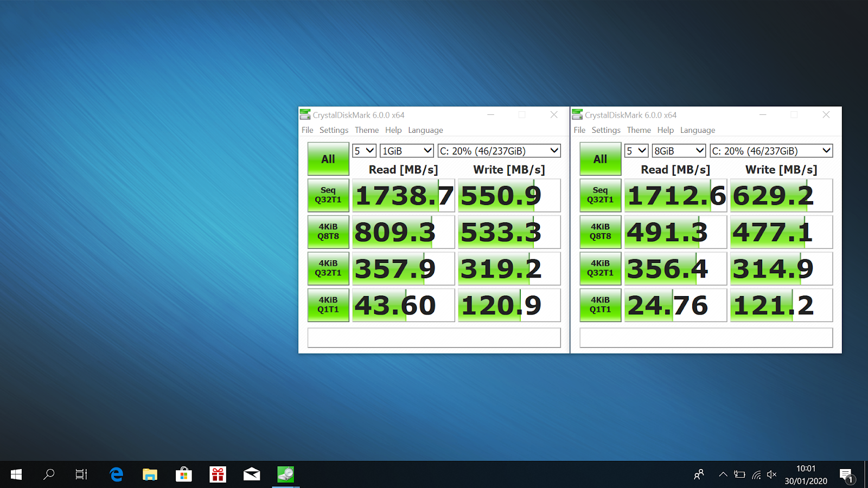Open Wi-Fi network flyout
The image size is (868, 488).
[756, 475]
